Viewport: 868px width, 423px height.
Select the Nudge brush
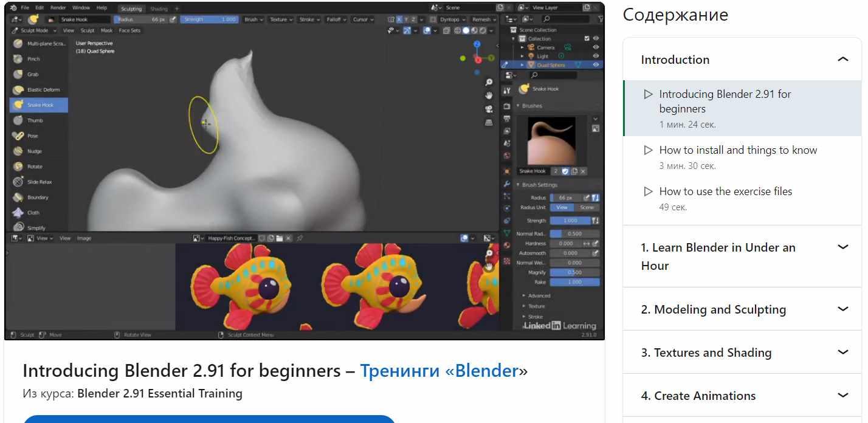pos(34,151)
